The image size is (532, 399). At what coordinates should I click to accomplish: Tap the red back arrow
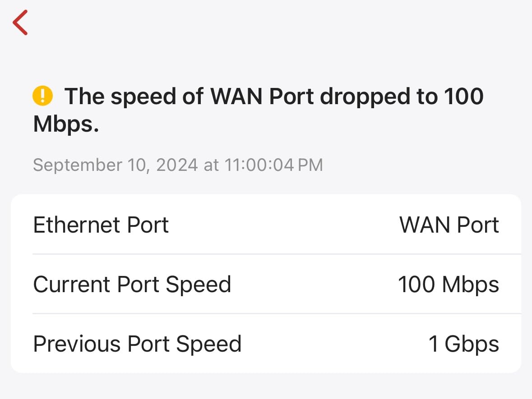[x=20, y=23]
